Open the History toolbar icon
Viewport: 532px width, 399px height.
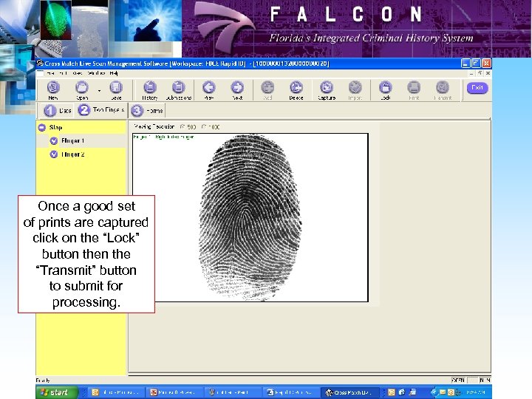[149, 88]
